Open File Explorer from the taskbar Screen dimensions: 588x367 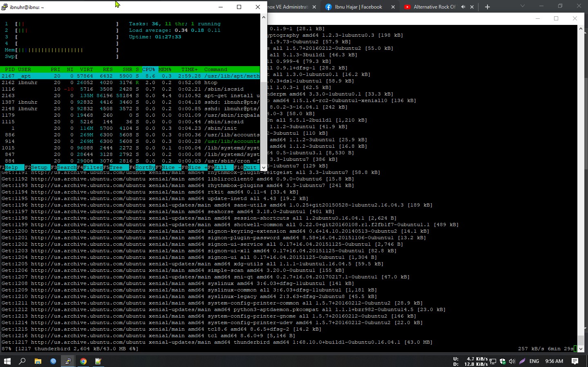[38, 361]
